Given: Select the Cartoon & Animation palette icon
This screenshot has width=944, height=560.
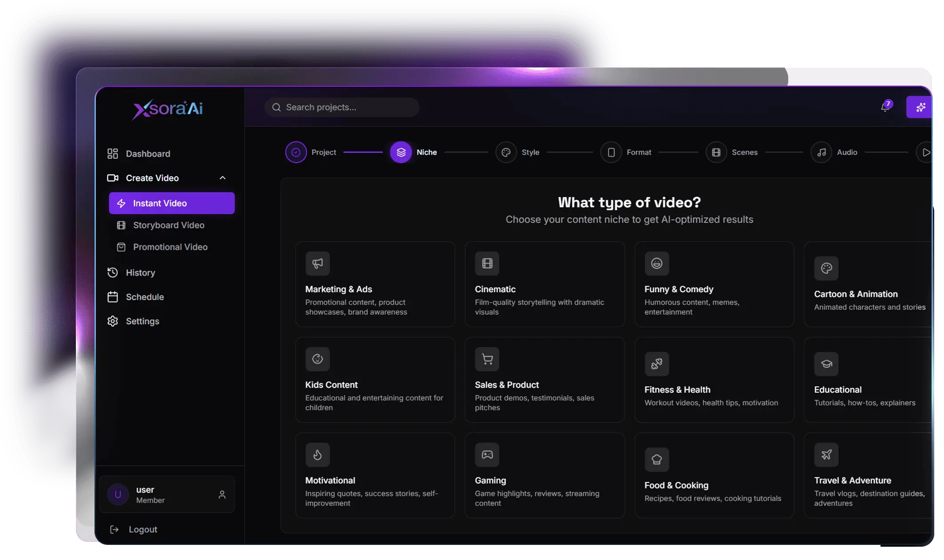Looking at the screenshot, I should tap(826, 268).
